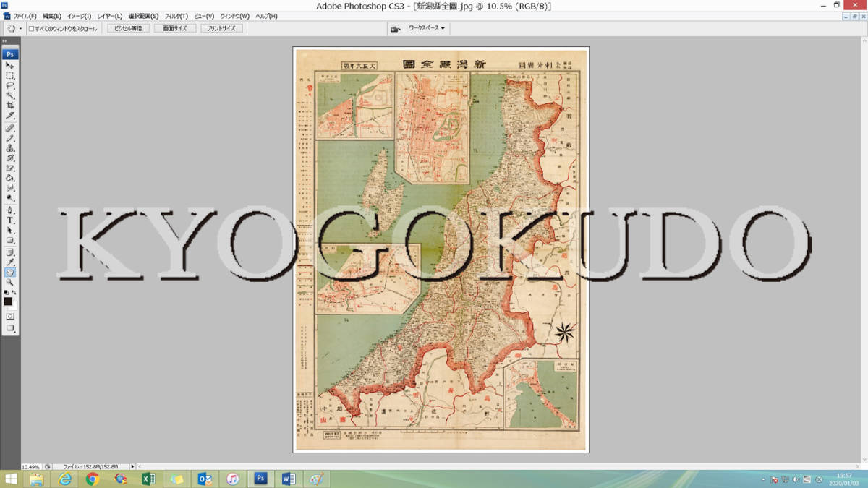The image size is (868, 488).
Task: Open Adobe Bridge from options bar
Action: pos(396,28)
